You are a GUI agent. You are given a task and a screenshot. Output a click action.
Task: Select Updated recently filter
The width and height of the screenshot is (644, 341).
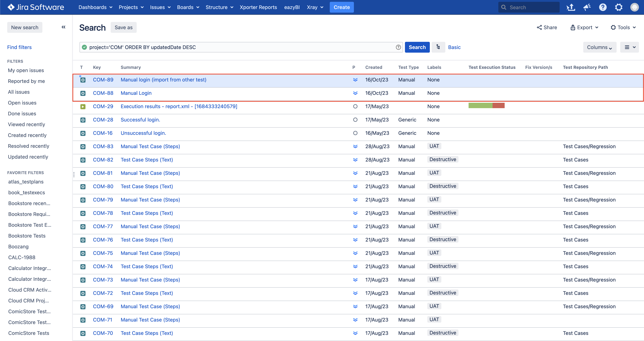click(x=28, y=157)
